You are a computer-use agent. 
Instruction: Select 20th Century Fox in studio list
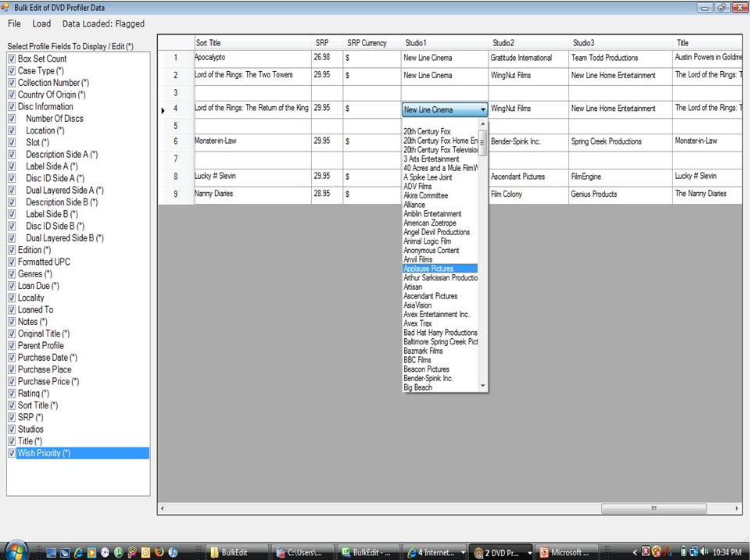click(x=427, y=131)
